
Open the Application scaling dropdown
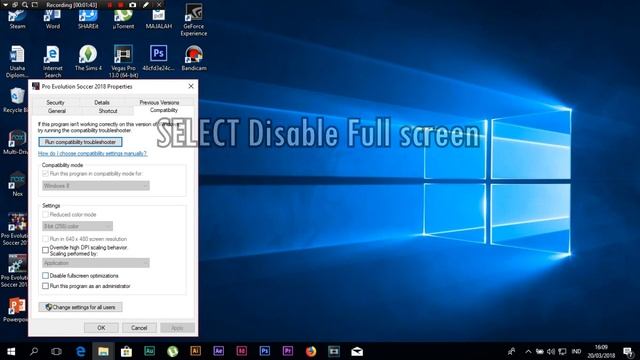tap(96, 263)
